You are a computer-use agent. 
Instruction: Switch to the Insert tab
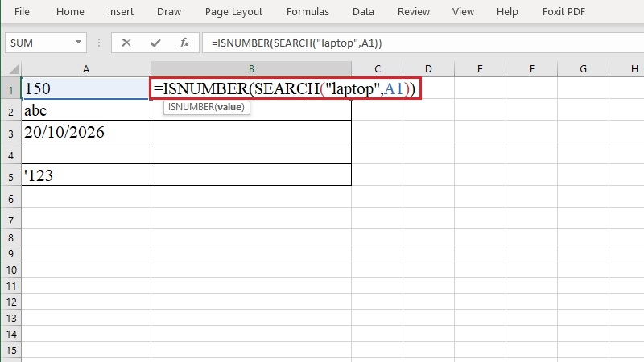pyautogui.click(x=120, y=11)
